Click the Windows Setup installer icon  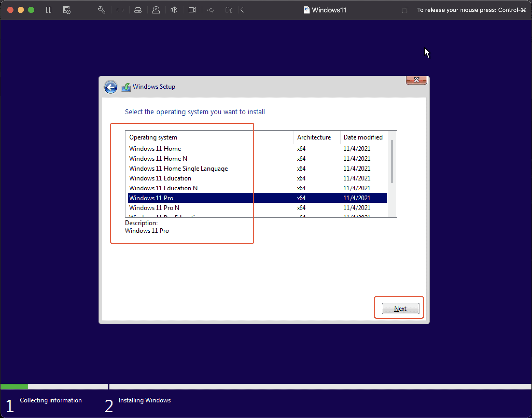[x=126, y=87]
